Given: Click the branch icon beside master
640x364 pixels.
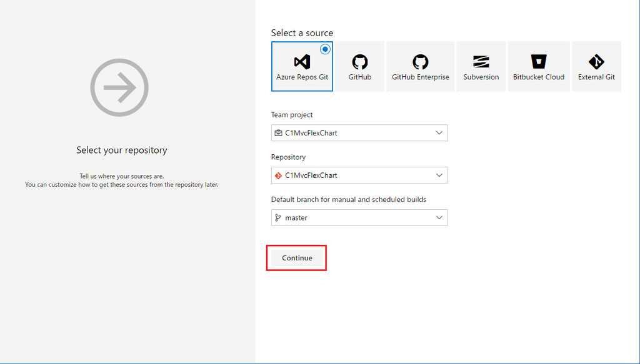Looking at the screenshot, I should point(278,218).
